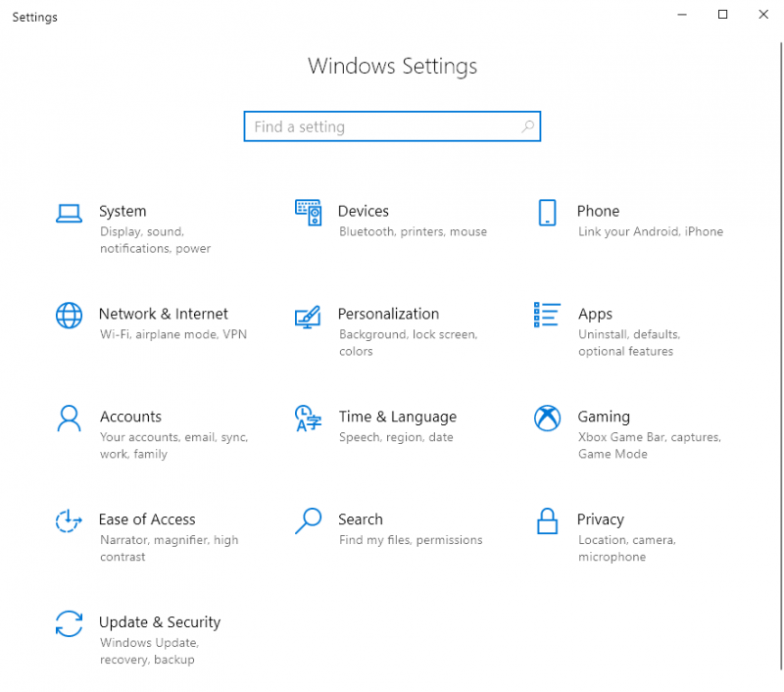Click the text 'Link your Android, iPhone'

(x=651, y=231)
